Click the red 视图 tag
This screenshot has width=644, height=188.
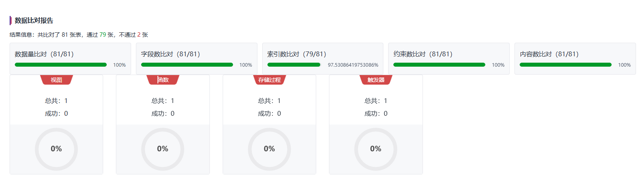tap(56, 80)
